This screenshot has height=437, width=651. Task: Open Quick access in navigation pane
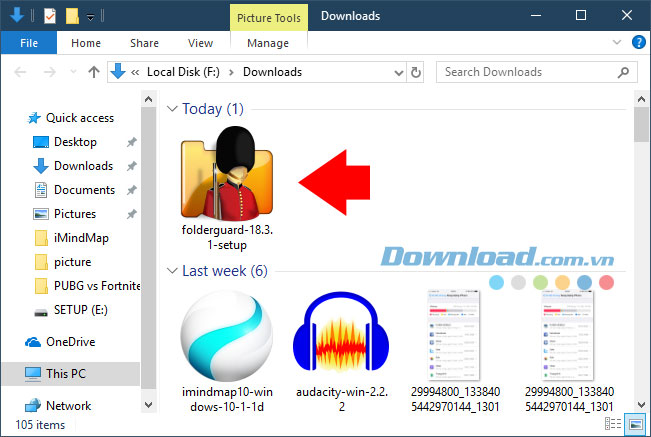point(71,118)
